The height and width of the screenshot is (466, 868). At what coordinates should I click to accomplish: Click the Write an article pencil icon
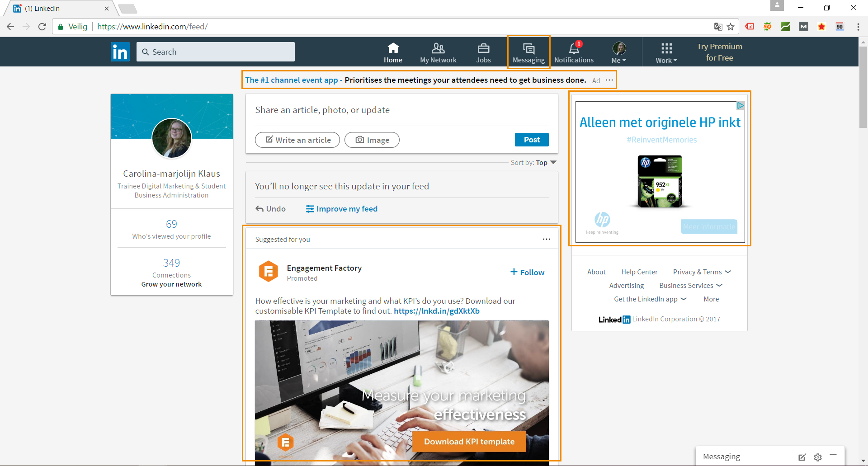pos(269,140)
